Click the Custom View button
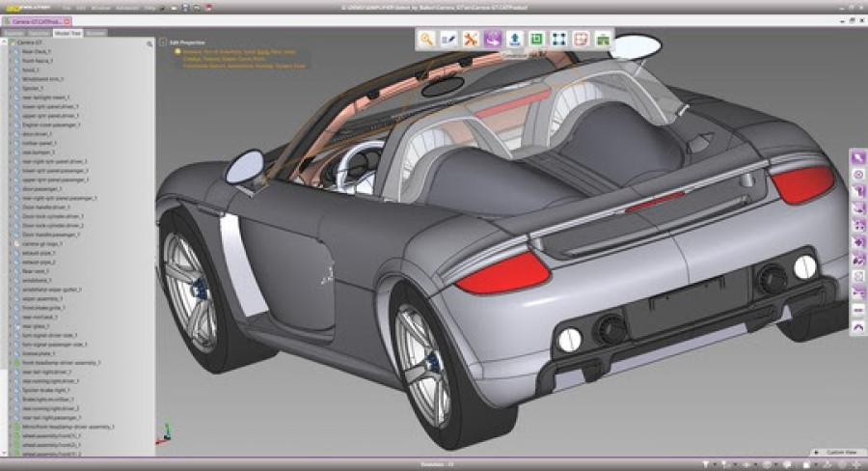868x471 pixels. pyautogui.click(x=837, y=453)
